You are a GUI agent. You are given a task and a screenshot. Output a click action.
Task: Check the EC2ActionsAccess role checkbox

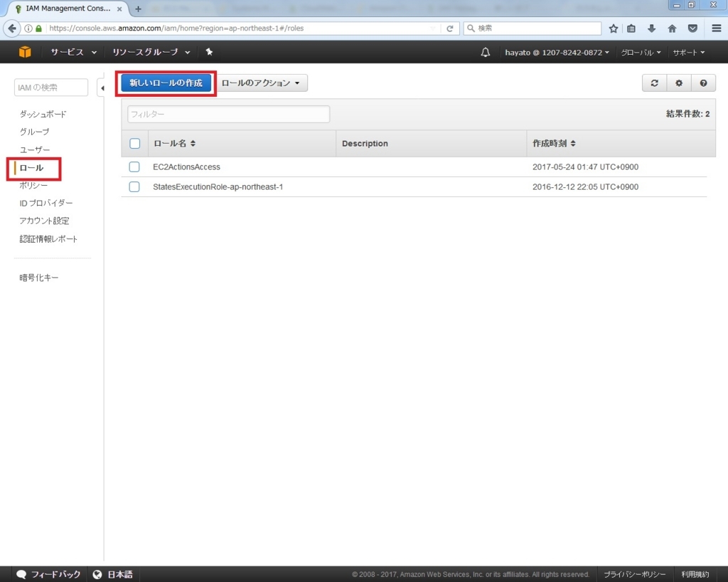click(x=134, y=166)
